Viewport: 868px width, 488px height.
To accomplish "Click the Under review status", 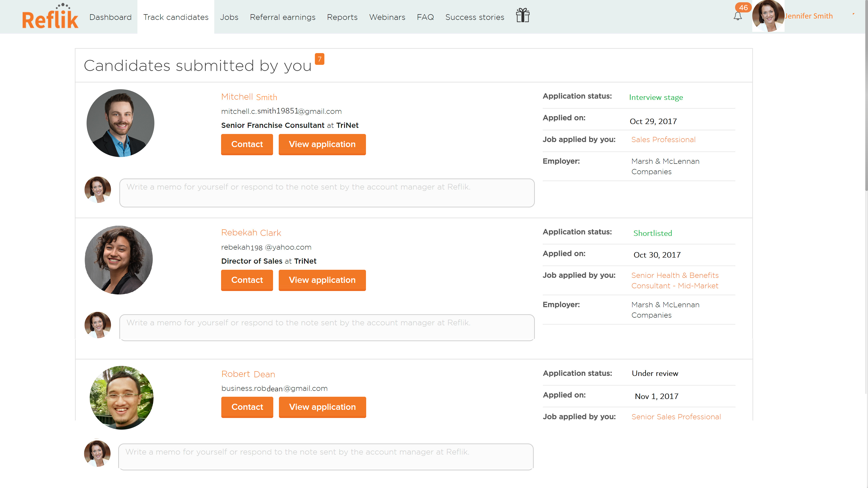I will click(x=655, y=373).
